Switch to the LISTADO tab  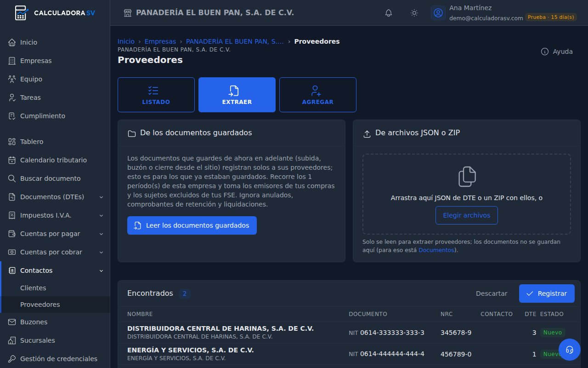(x=156, y=95)
